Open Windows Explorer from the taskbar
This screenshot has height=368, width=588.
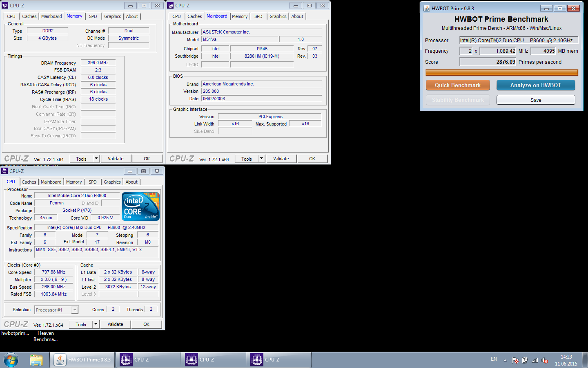pyautogui.click(x=36, y=360)
